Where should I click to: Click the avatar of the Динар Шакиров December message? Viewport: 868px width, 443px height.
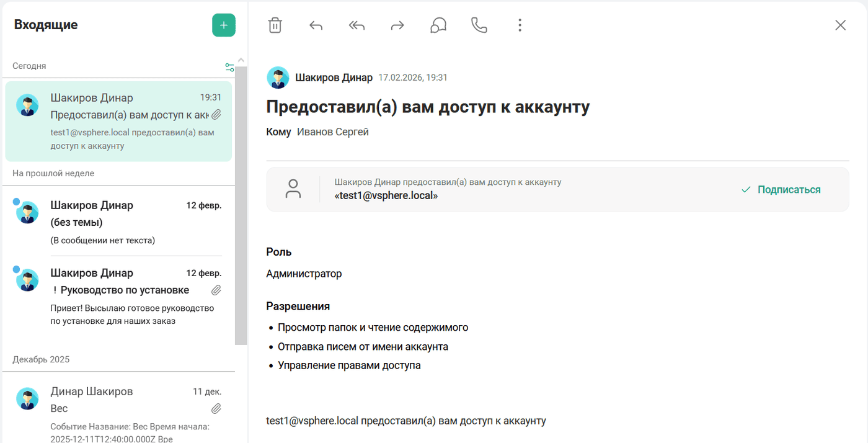point(27,399)
